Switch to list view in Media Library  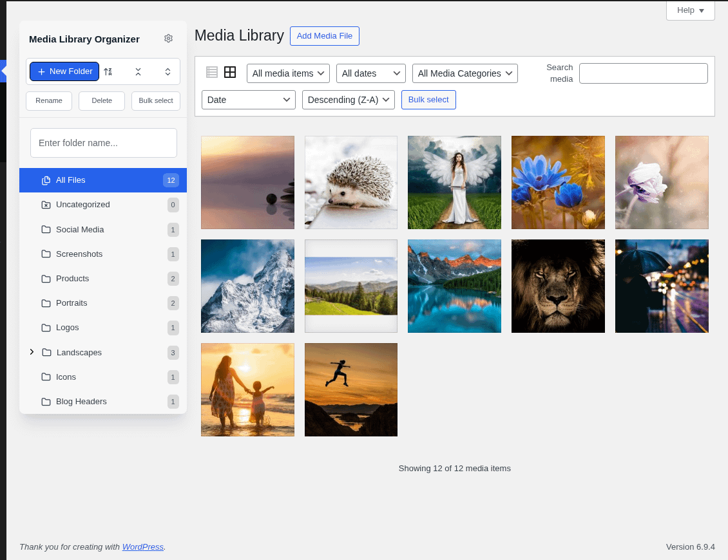(x=212, y=72)
